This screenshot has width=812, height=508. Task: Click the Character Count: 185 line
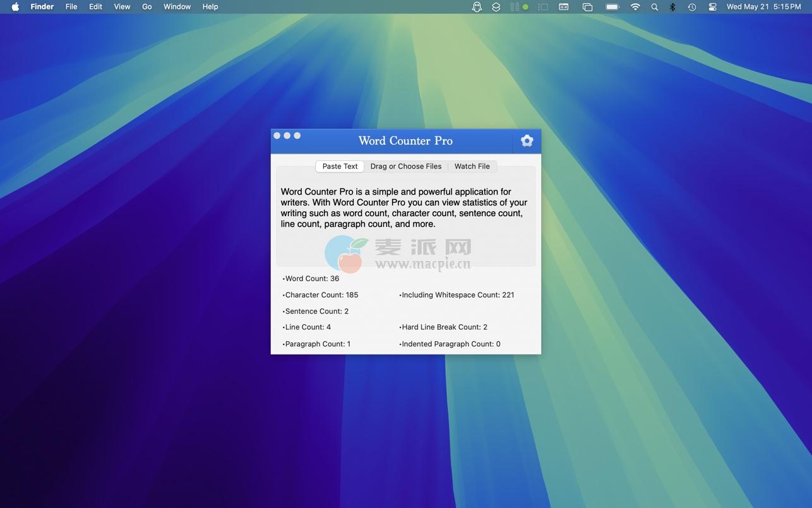pyautogui.click(x=320, y=295)
